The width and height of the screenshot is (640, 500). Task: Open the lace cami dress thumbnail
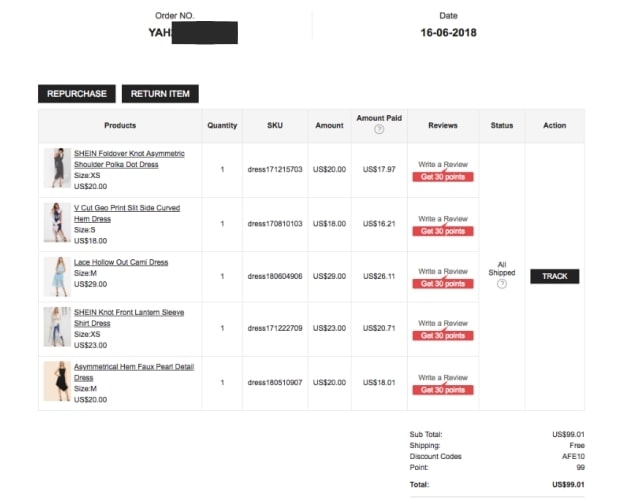point(56,276)
